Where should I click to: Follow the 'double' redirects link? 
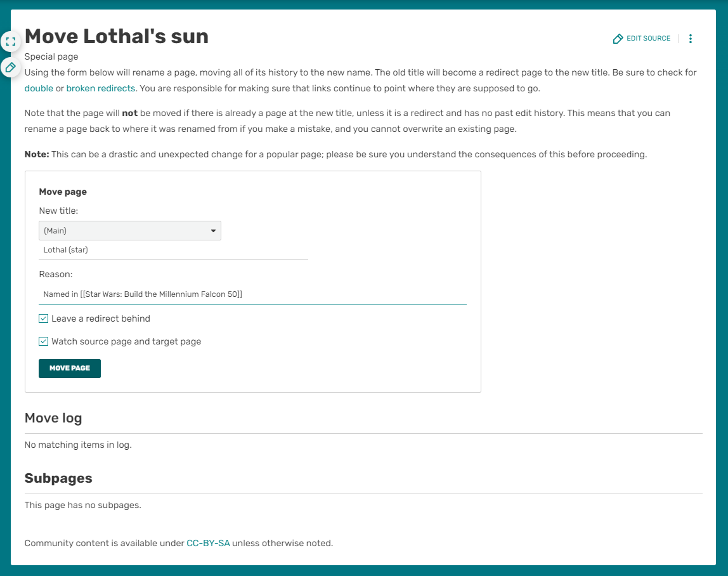39,88
